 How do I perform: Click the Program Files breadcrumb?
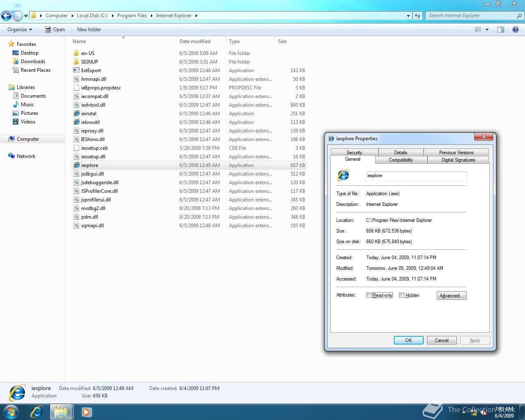click(x=132, y=16)
